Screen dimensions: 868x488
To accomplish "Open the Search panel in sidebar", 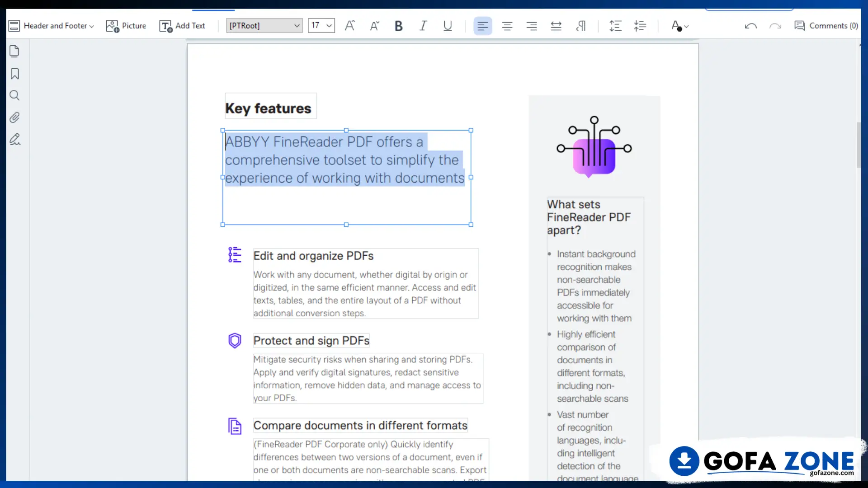I will point(14,95).
